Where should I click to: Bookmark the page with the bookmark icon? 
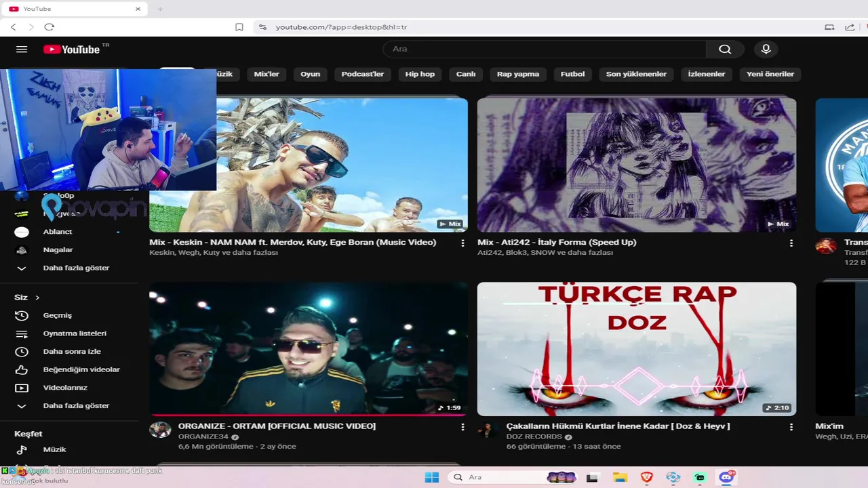pos(239,27)
